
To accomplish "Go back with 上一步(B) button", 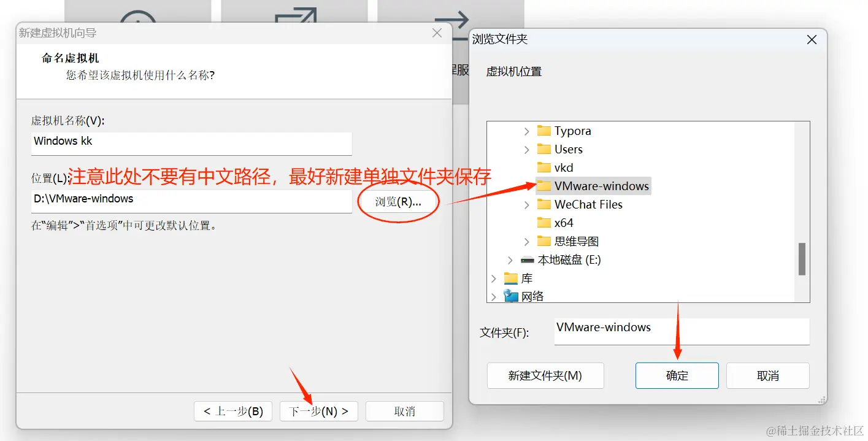I will tap(233, 411).
